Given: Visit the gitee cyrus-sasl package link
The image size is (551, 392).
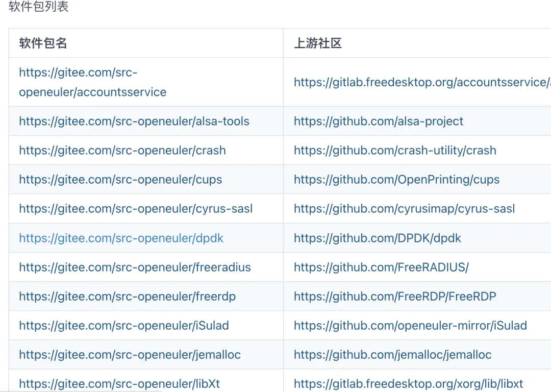Looking at the screenshot, I should [x=136, y=209].
